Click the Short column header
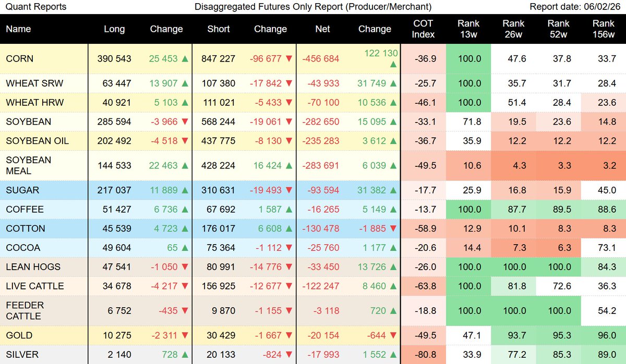626x364 pixels. tap(219, 29)
